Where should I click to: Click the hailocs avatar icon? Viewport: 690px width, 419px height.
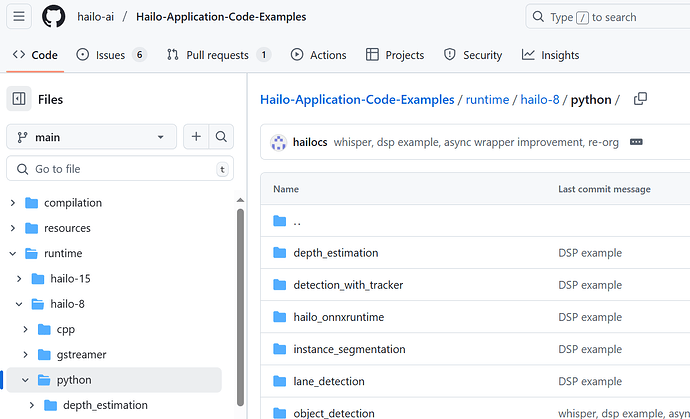point(279,143)
